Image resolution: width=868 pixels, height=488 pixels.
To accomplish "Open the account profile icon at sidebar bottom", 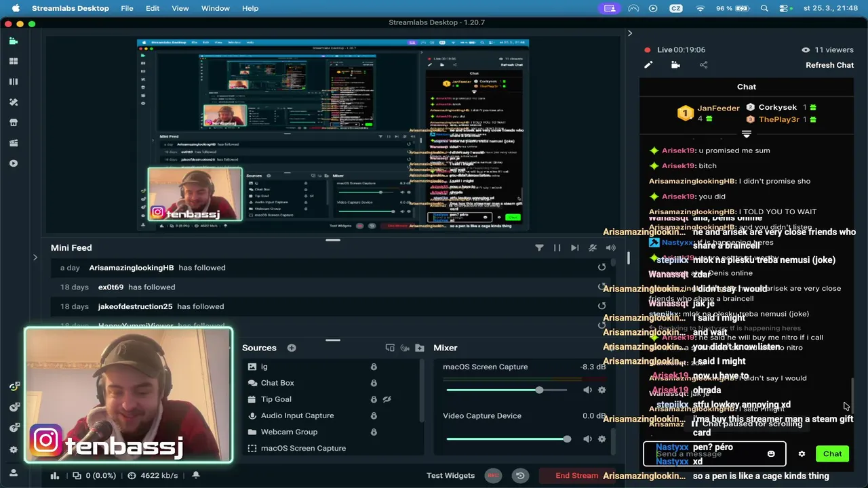I will tap(14, 472).
